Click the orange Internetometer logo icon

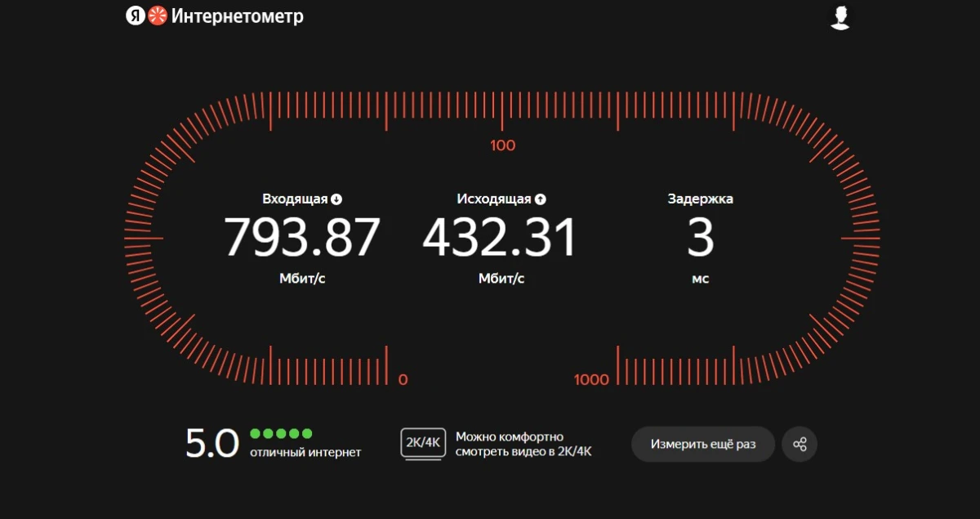point(158,16)
